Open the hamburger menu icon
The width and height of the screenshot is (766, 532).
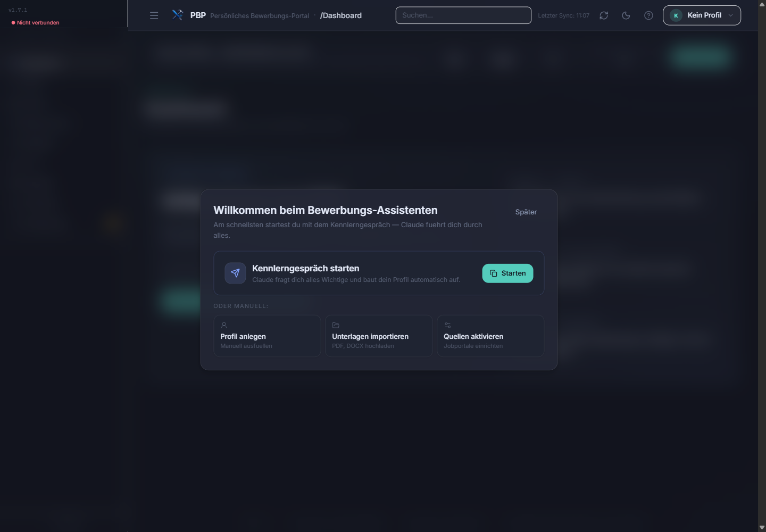tap(154, 15)
